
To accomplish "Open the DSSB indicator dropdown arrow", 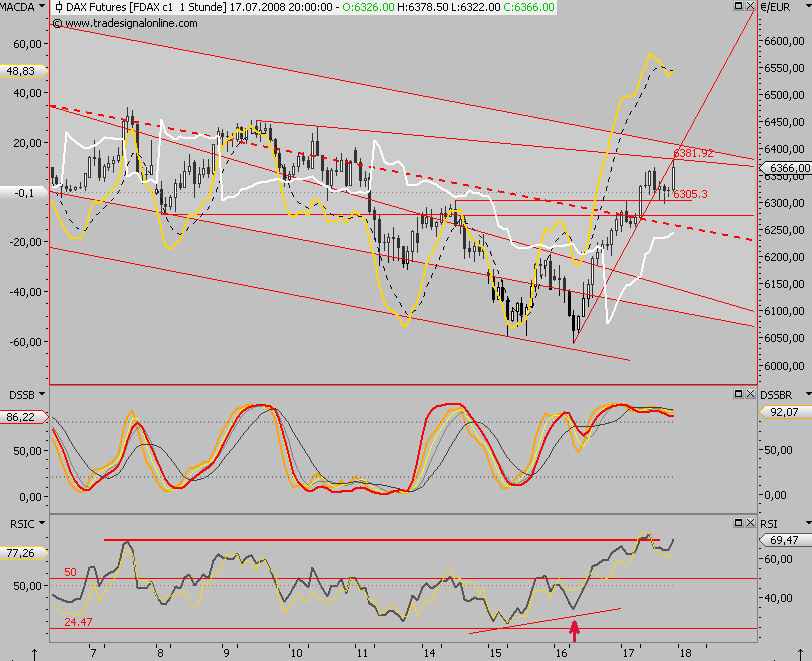I will point(41,395).
